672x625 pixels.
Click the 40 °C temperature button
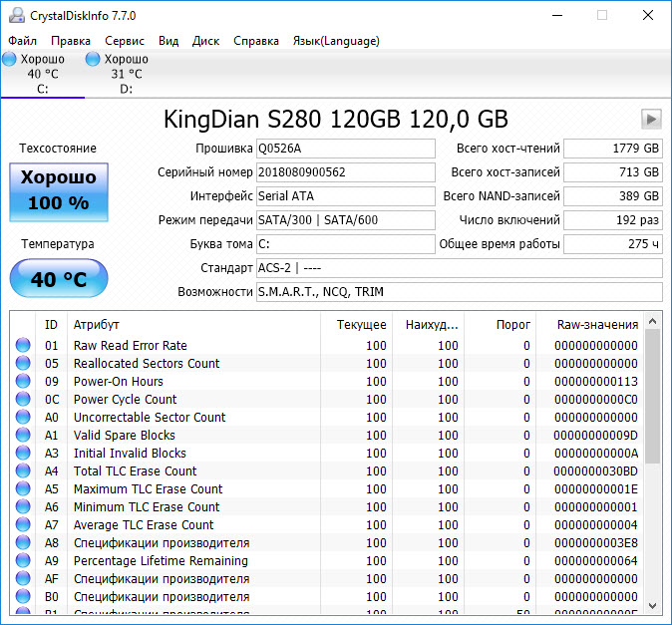click(59, 278)
